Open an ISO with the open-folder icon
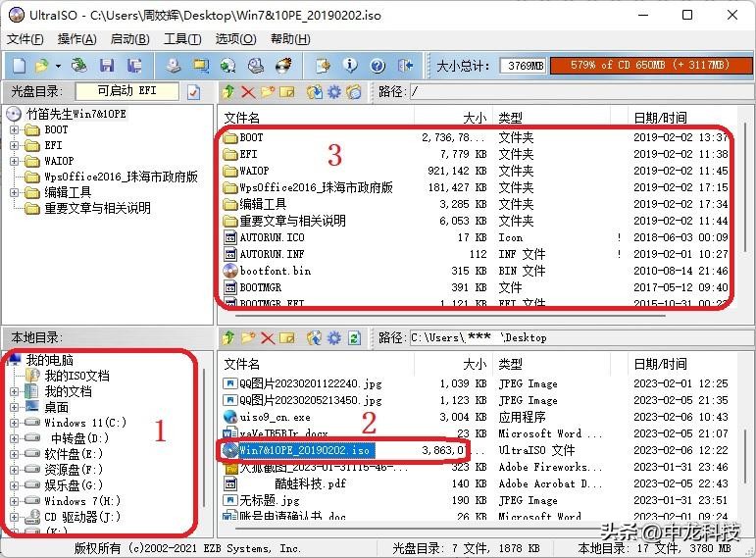 tap(42, 65)
